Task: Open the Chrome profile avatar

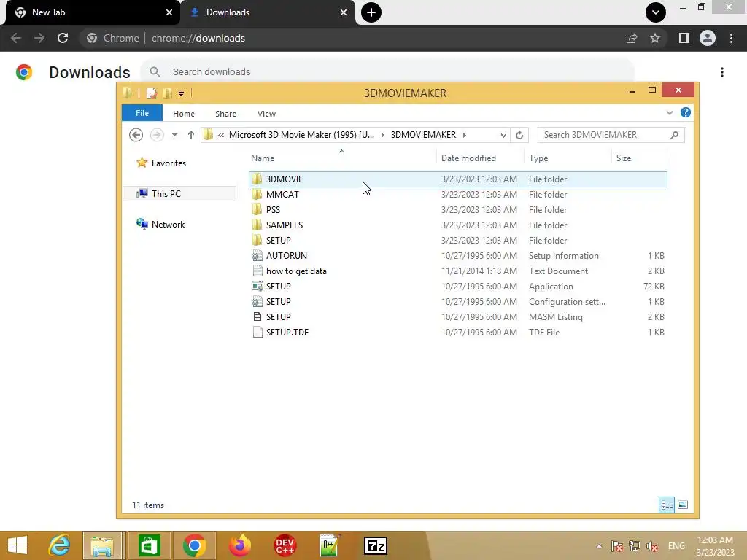Action: point(708,38)
